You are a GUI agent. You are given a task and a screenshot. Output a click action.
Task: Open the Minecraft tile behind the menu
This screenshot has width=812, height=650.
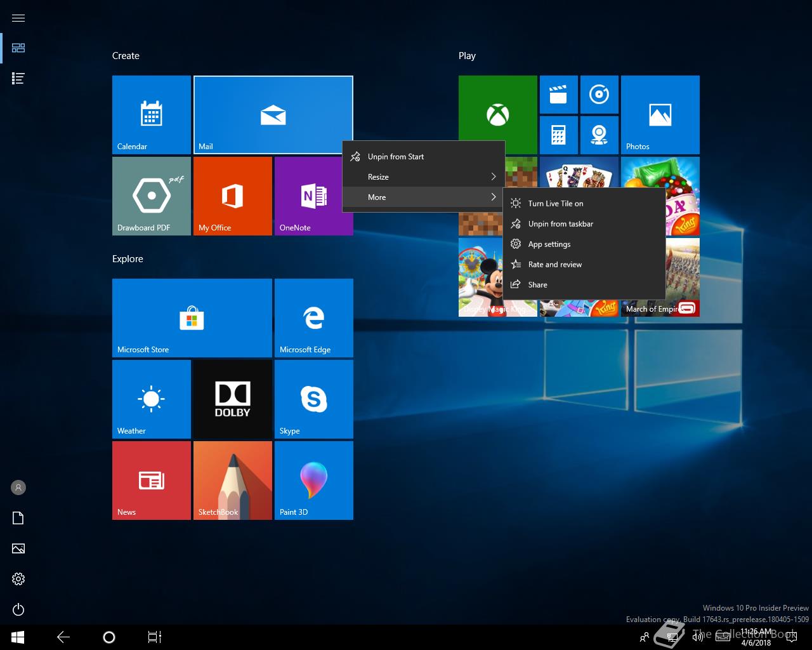pos(480,223)
